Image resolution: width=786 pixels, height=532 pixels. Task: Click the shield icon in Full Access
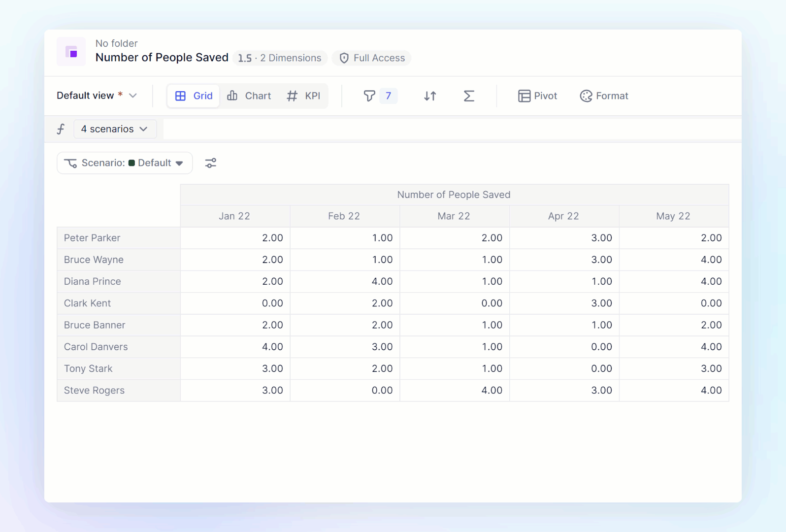(344, 58)
